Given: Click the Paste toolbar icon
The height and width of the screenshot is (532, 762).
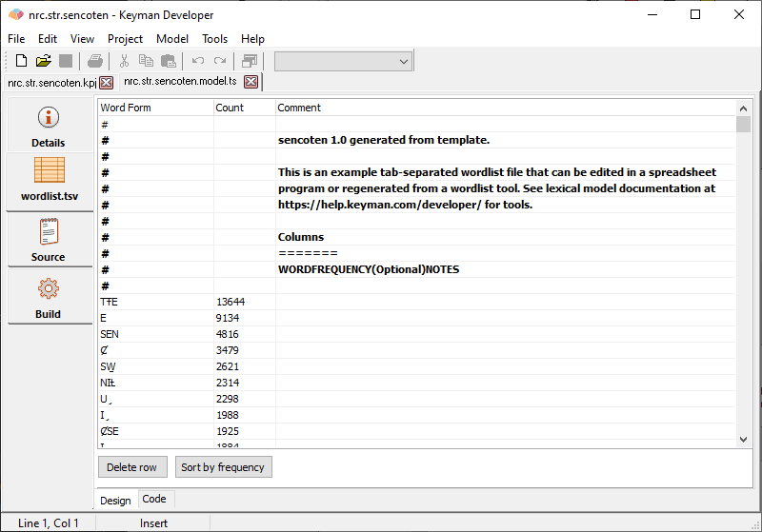Looking at the screenshot, I should click(169, 61).
